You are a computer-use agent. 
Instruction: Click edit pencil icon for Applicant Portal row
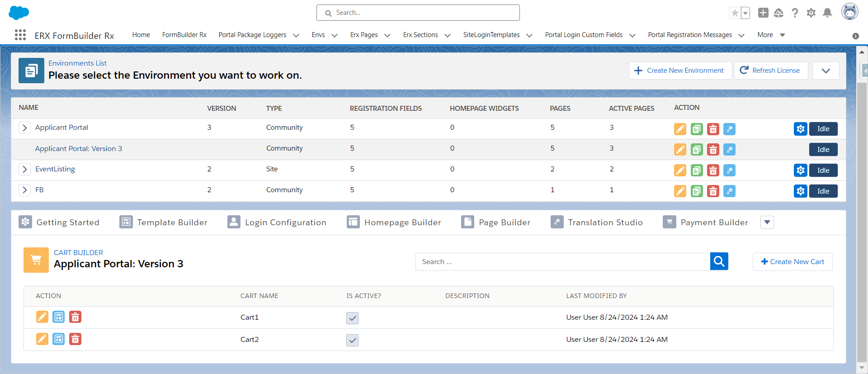click(680, 129)
